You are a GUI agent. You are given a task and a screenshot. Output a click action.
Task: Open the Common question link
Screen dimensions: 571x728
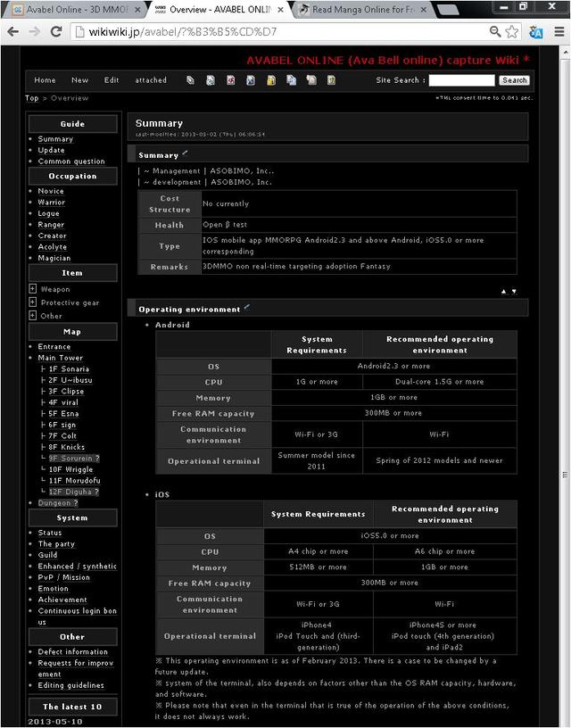pos(71,161)
